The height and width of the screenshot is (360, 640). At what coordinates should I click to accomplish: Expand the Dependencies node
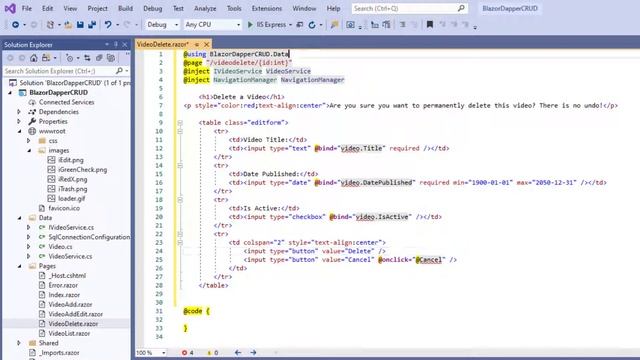(x=19, y=112)
